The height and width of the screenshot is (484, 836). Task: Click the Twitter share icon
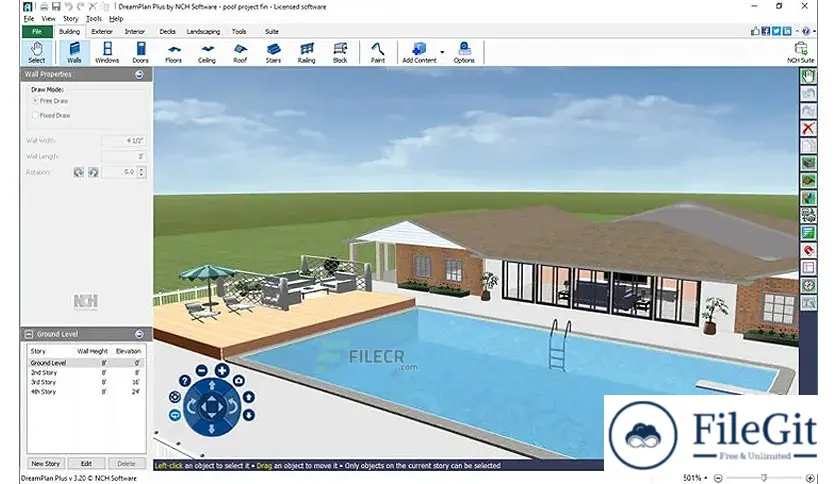tap(776, 31)
